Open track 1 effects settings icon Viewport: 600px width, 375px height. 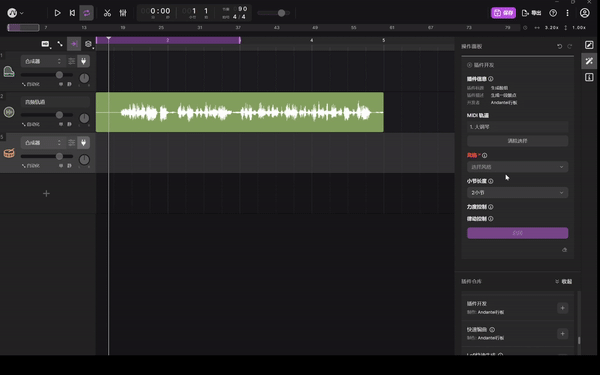click(x=72, y=61)
